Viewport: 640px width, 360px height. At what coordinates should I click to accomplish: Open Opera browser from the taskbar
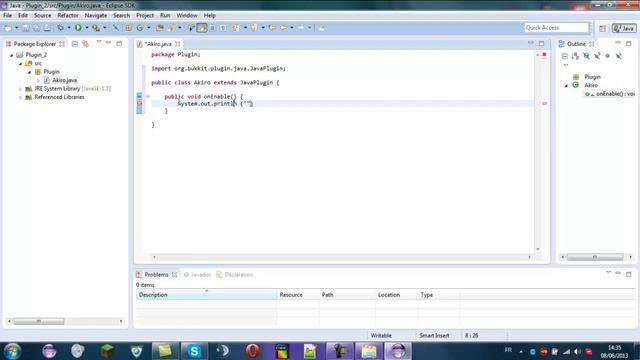point(253,351)
